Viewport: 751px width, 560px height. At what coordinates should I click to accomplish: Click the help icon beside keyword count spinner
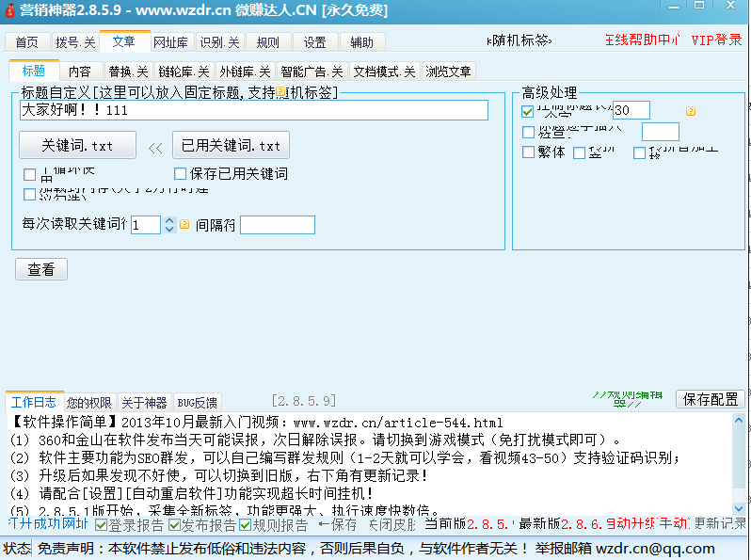pyautogui.click(x=184, y=224)
